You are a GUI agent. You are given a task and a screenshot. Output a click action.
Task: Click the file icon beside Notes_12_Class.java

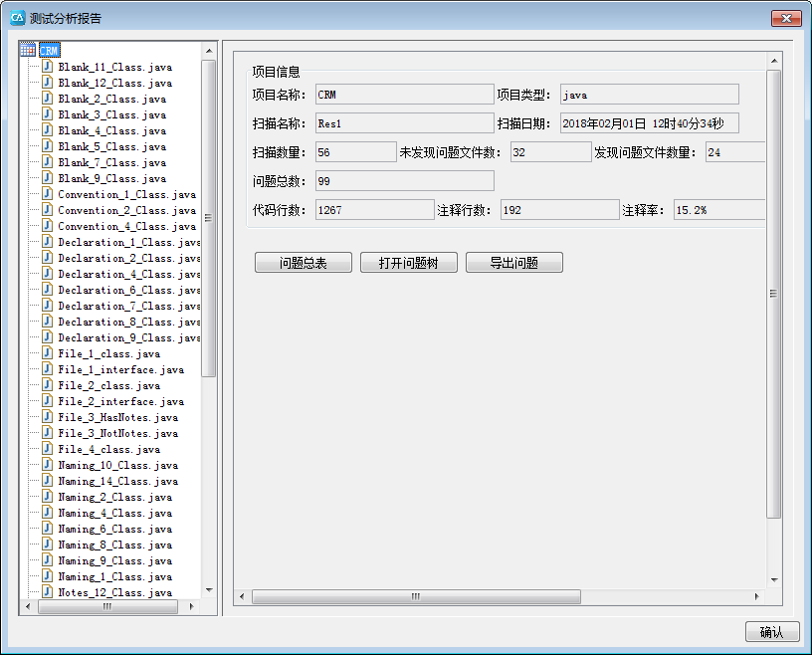pos(47,592)
